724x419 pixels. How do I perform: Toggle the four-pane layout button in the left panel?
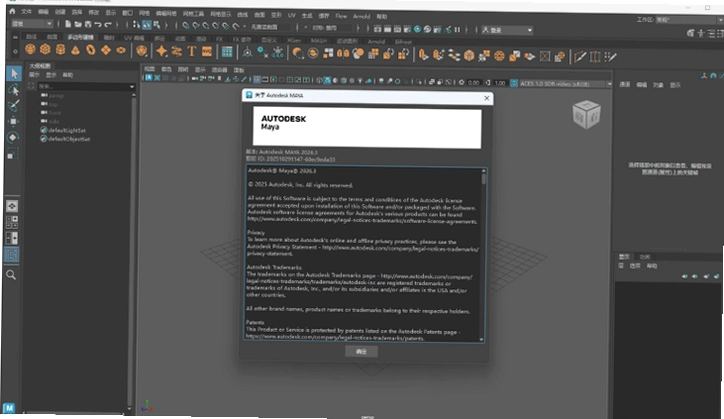coord(12,222)
